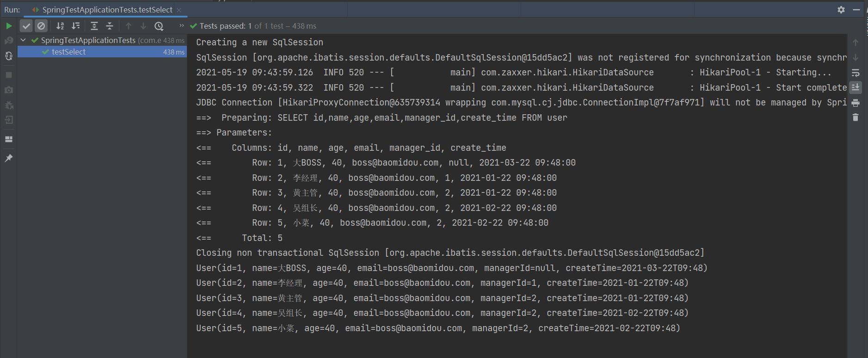Click the 'Row: 5, 小菜' line
The height and width of the screenshot is (358, 868).
click(x=372, y=223)
